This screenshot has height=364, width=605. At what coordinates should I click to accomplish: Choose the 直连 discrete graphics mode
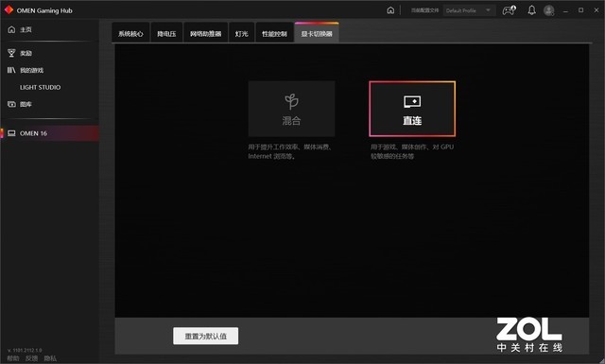click(x=412, y=109)
